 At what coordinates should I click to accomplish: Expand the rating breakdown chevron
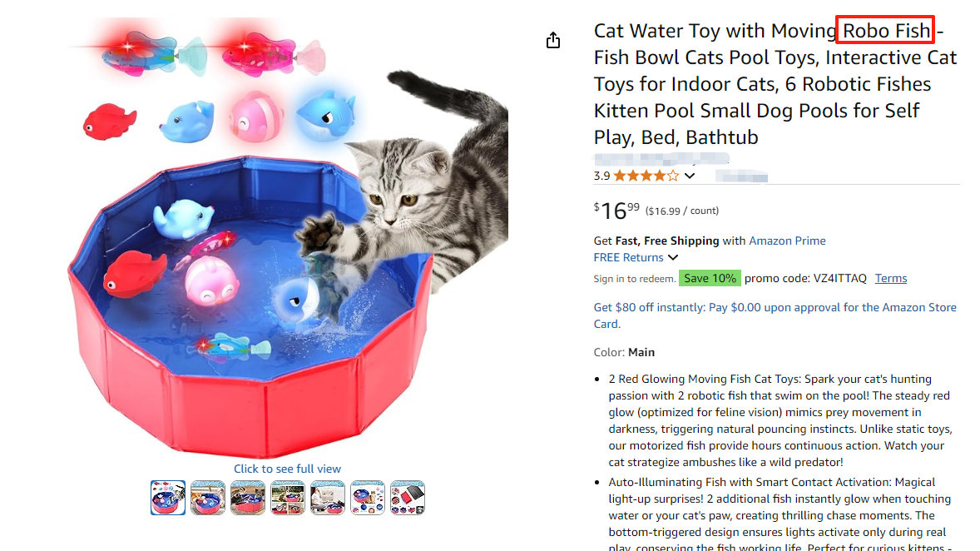coord(690,176)
